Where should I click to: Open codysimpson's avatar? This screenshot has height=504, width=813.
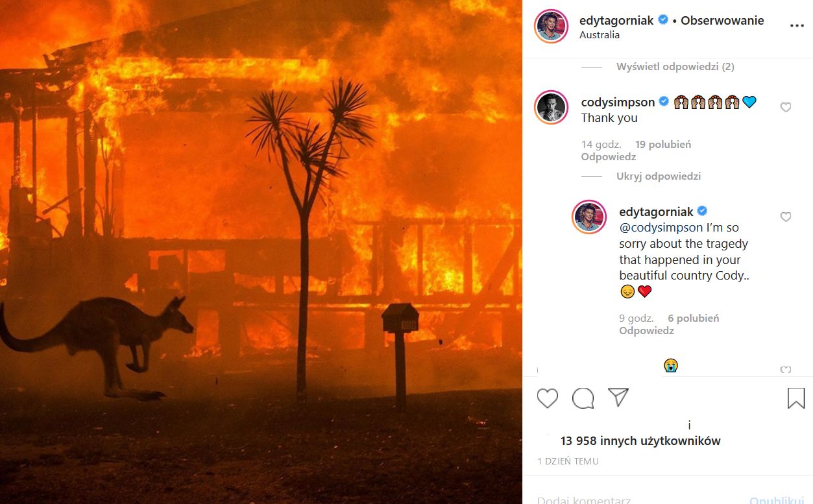(x=551, y=108)
